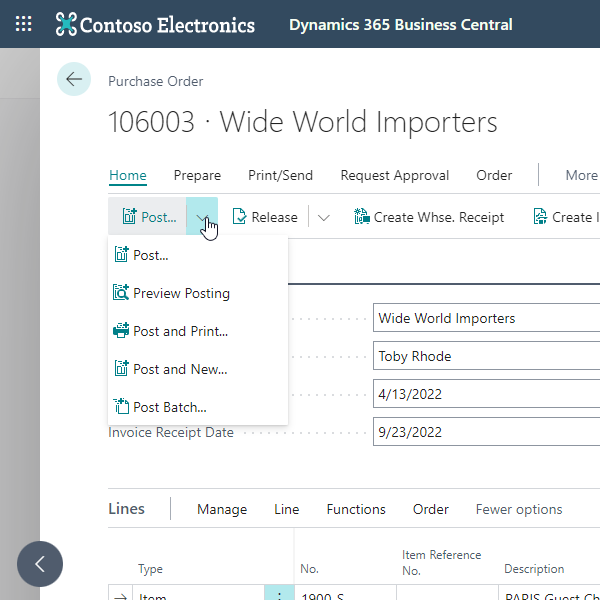600x600 pixels.
Task: Edit the Wide World Importers vendor field
Action: point(486,318)
